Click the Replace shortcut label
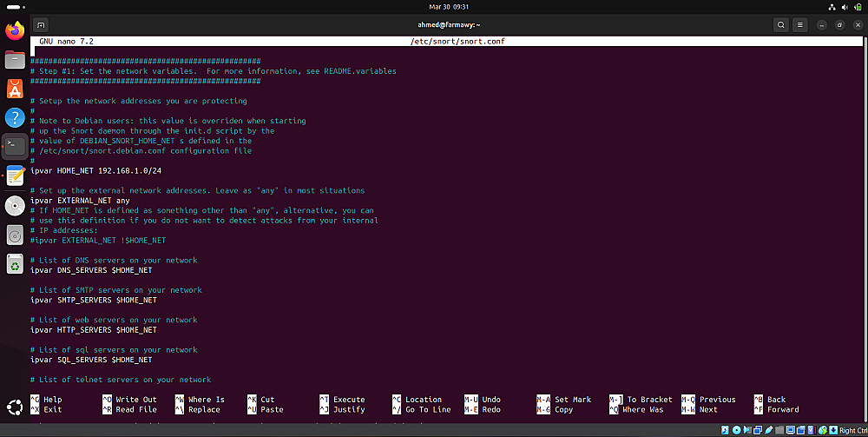 pos(204,409)
